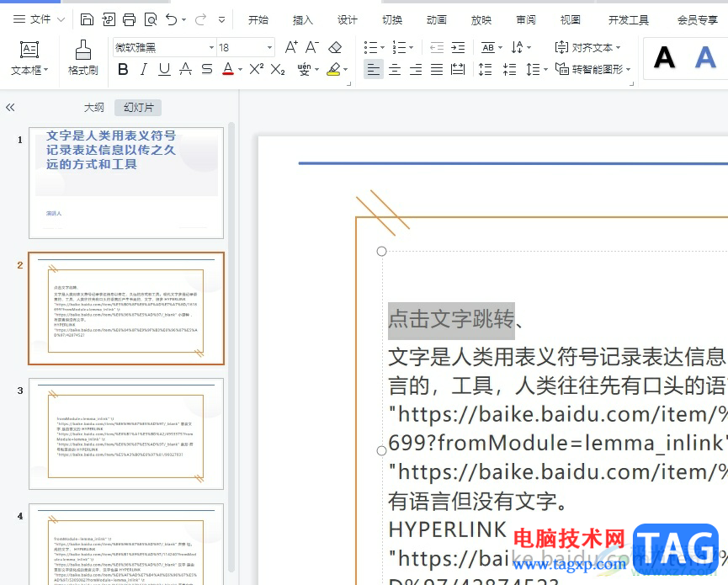Open the 会员专享 tab
This screenshot has width=728, height=585.
click(697, 20)
